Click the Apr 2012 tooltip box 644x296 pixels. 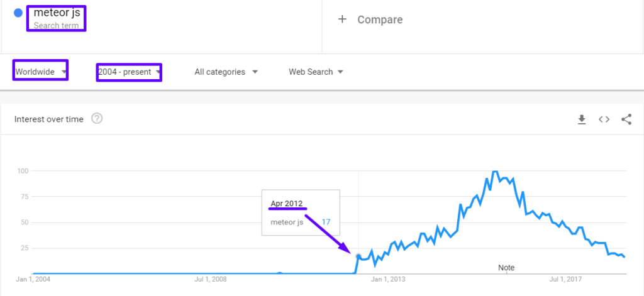301,212
